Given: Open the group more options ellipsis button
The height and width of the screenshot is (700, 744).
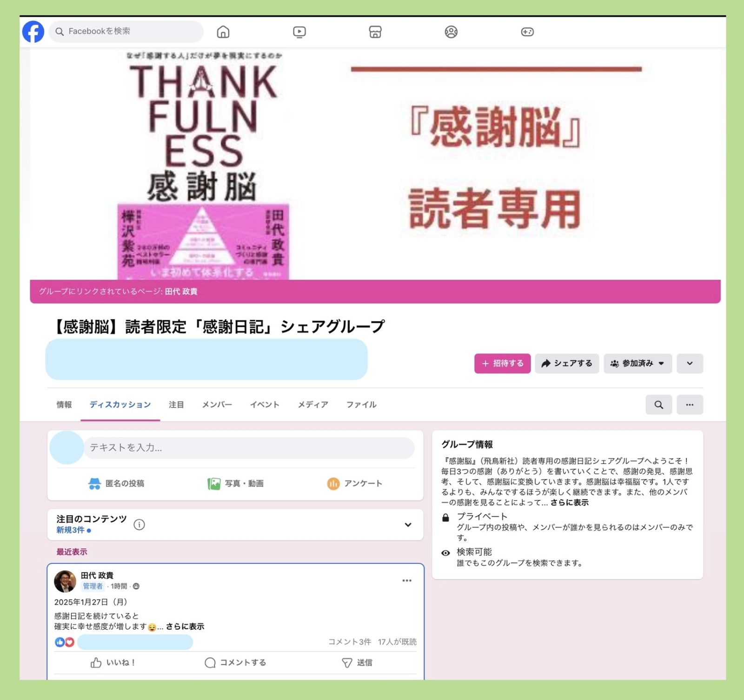Looking at the screenshot, I should point(690,405).
